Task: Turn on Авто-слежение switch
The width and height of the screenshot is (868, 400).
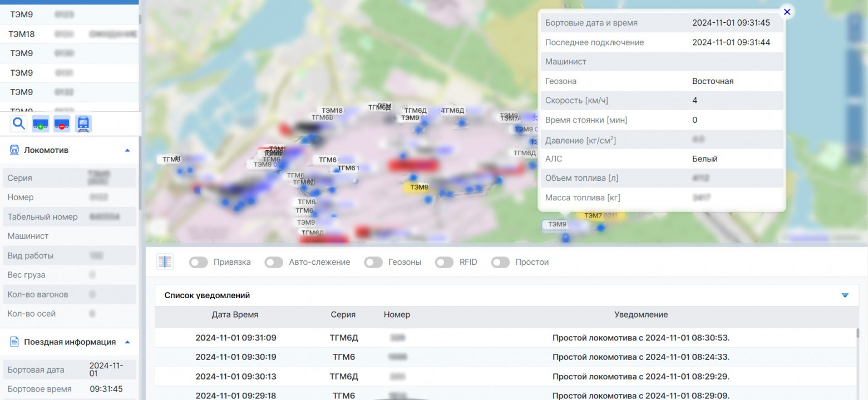Action: coord(274,262)
